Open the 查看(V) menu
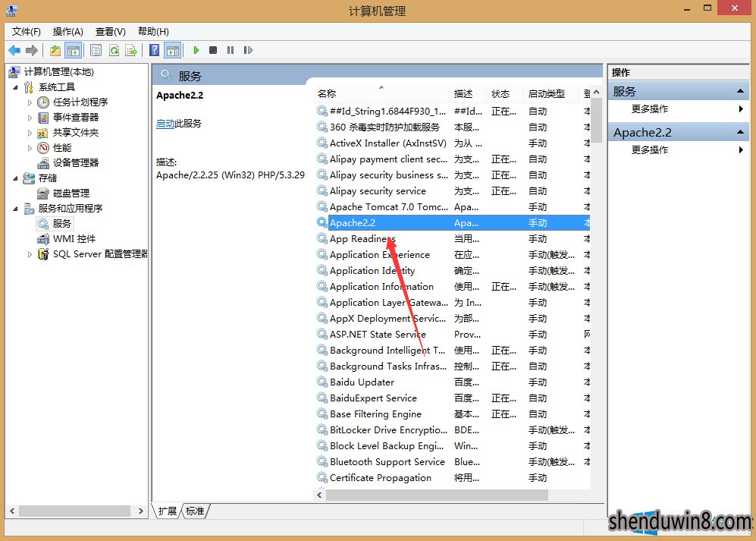 pos(111,32)
